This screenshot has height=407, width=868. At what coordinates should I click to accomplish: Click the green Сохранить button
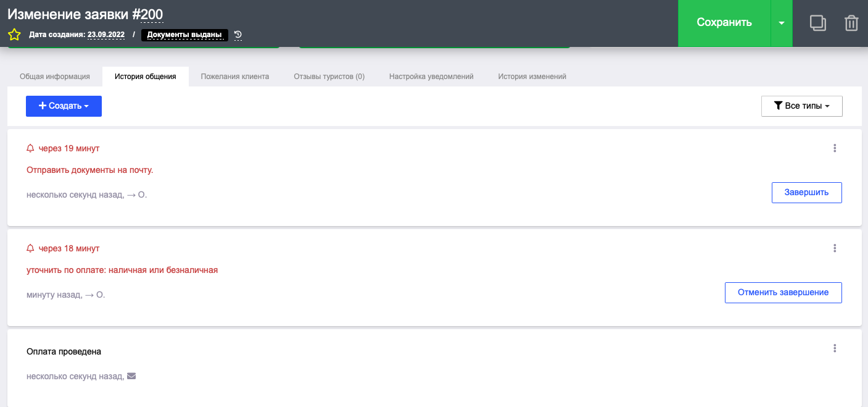[x=724, y=23]
